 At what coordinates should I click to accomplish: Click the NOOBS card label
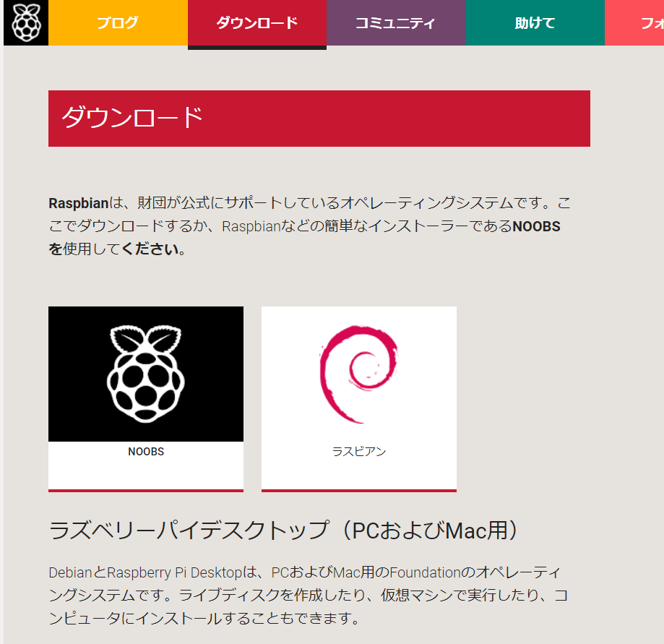pyautogui.click(x=145, y=451)
